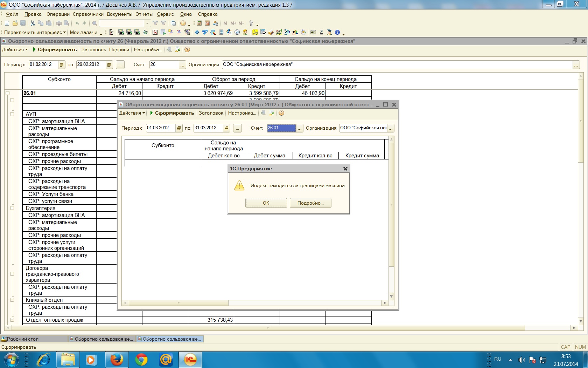The image size is (588, 368).
Task: Click the M+ memory button
Action: [x=233, y=23]
